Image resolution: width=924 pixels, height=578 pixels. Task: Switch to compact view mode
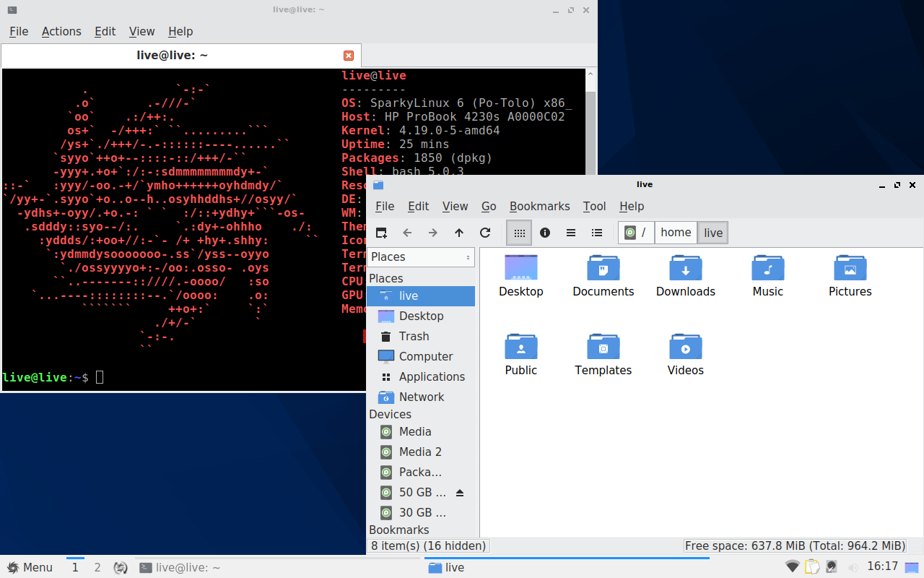tap(571, 232)
